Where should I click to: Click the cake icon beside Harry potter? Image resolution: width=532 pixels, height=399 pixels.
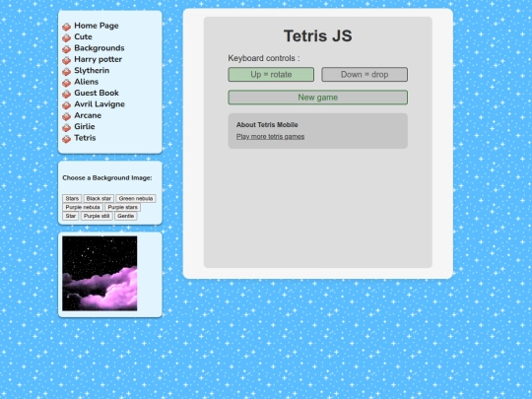(x=67, y=60)
